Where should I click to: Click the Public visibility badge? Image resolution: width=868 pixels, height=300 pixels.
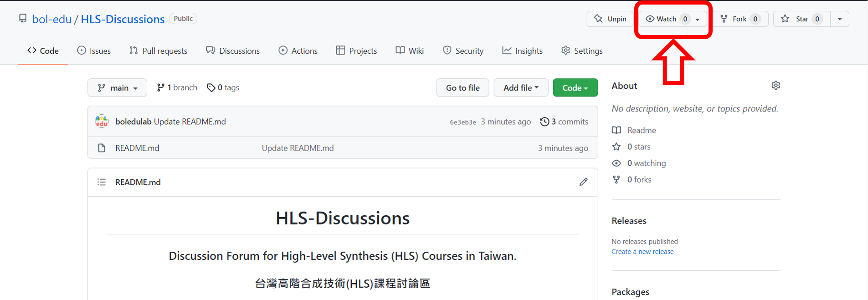183,19
